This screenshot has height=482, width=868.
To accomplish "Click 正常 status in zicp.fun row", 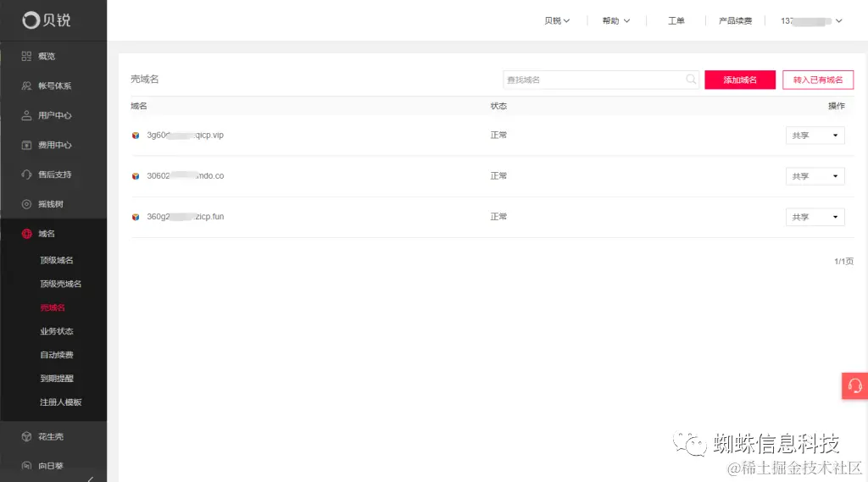I will pos(498,217).
